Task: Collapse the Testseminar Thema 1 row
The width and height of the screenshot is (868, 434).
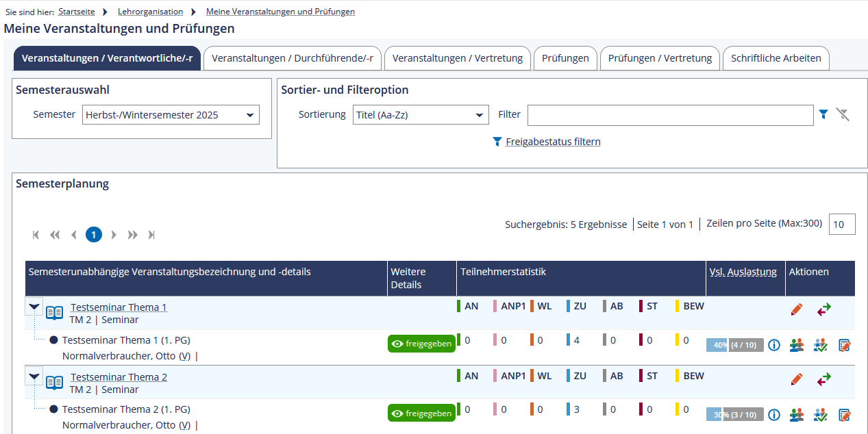Action: pos(35,307)
